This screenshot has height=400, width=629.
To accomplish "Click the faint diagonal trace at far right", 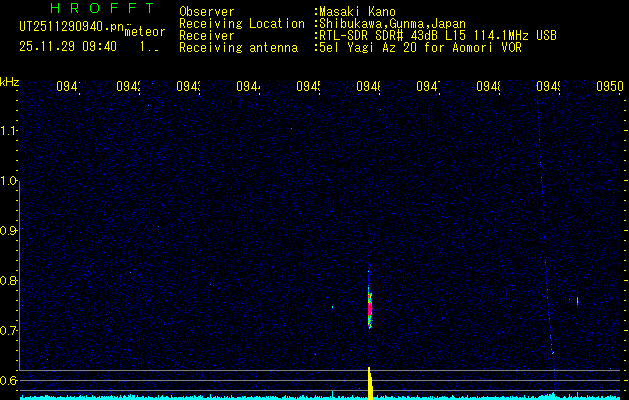I will pos(546,280).
